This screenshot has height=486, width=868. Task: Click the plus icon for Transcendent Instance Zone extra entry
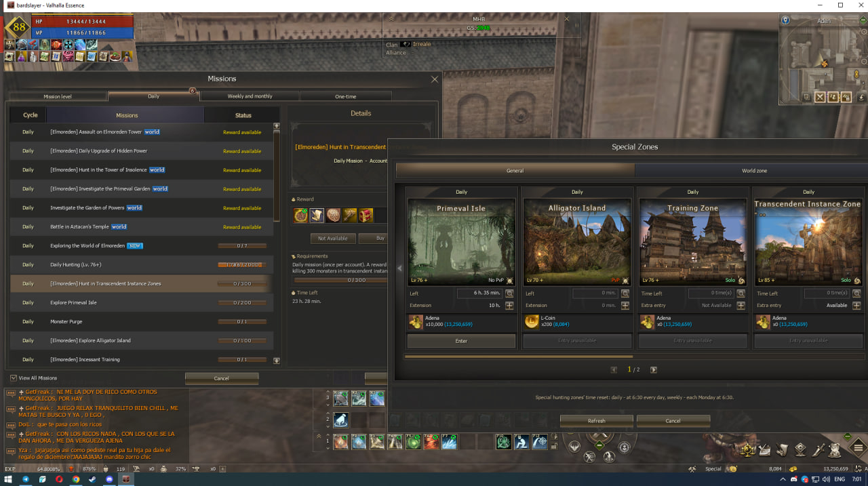856,306
